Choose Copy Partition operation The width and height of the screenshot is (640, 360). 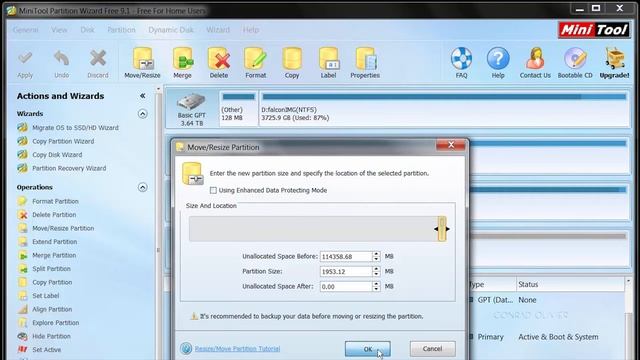click(x=52, y=282)
